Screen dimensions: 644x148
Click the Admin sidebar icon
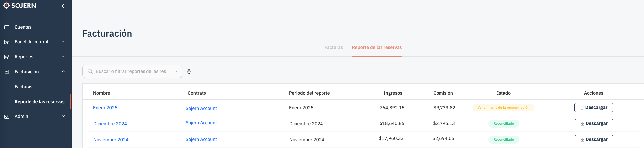[7, 117]
